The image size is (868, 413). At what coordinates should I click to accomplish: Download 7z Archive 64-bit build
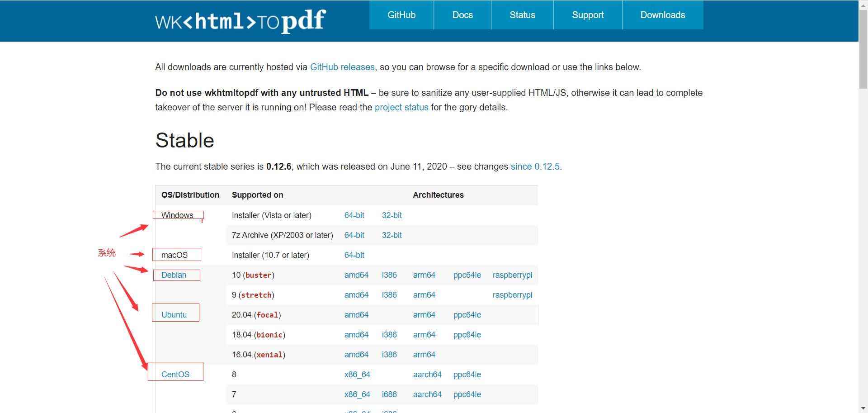354,235
